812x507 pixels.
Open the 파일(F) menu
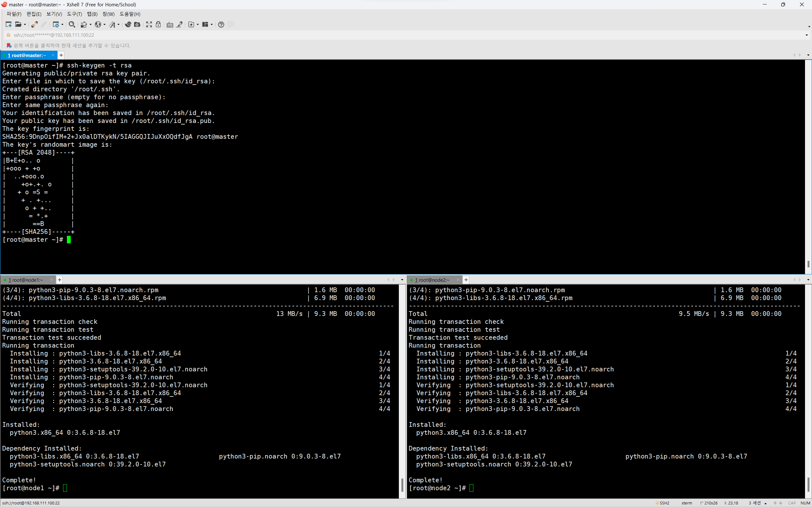[x=14, y=14]
